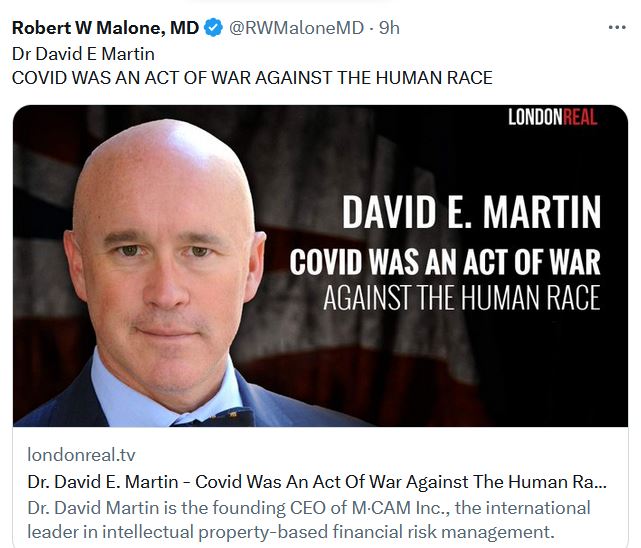Click the blue verified badge icon

click(213, 28)
